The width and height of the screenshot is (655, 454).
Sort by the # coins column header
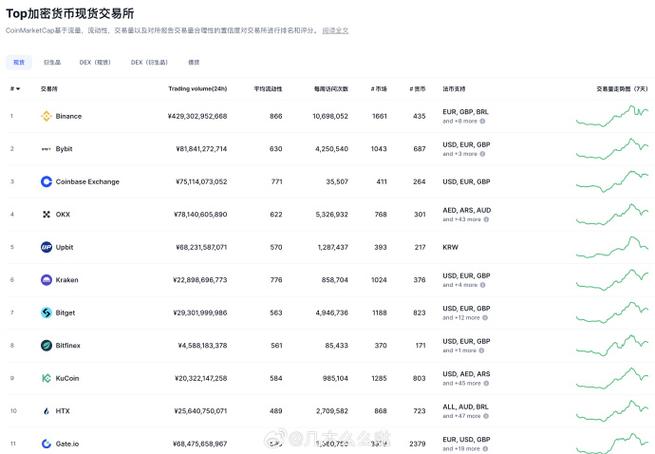pyautogui.click(x=418, y=89)
